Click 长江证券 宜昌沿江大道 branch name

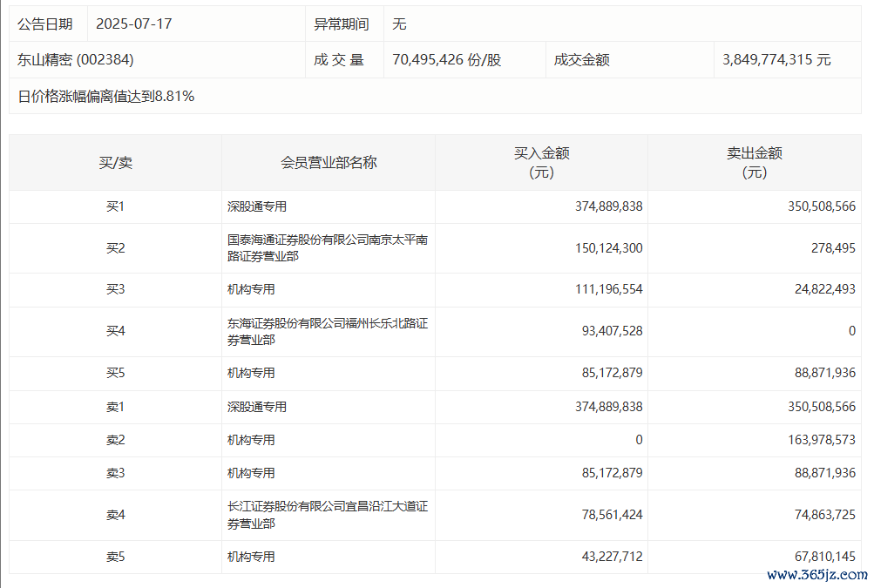(327, 515)
